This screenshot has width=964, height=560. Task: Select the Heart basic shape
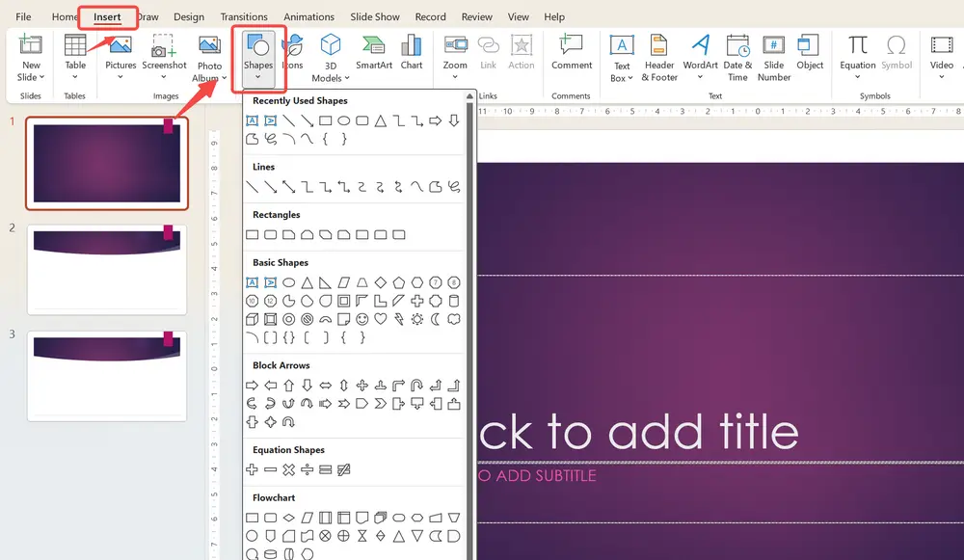click(381, 320)
